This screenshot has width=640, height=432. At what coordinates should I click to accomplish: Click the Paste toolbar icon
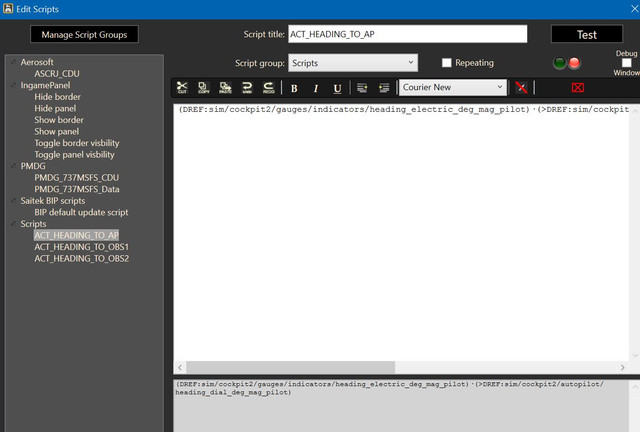(x=225, y=87)
